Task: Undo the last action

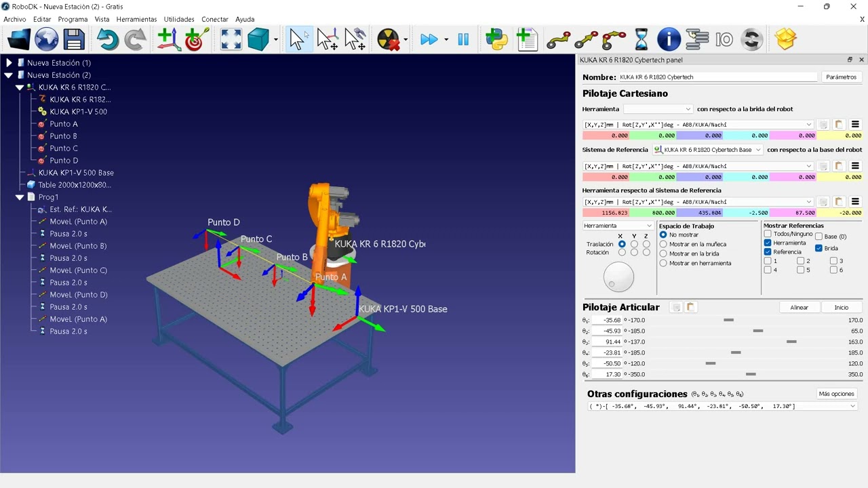Action: click(x=106, y=39)
